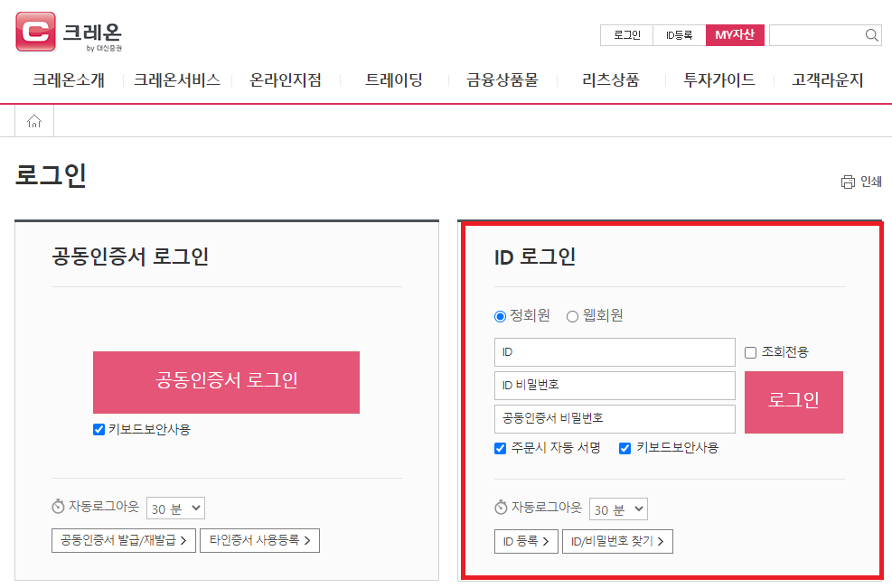Toggle the 조회전용 checkbox
The height and width of the screenshot is (588, 892).
pyautogui.click(x=750, y=352)
